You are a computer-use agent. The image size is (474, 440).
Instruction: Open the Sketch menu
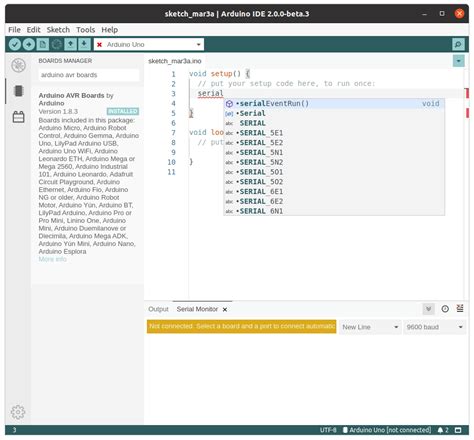click(x=58, y=30)
